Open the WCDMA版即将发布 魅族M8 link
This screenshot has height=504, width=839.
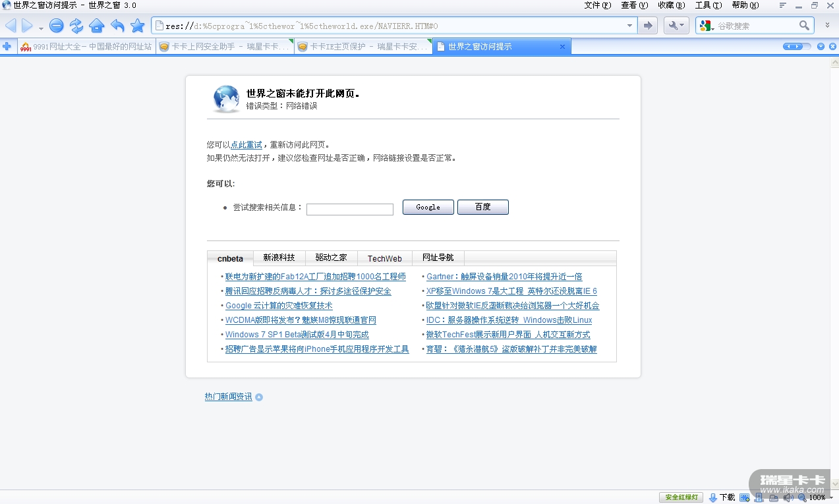(301, 320)
